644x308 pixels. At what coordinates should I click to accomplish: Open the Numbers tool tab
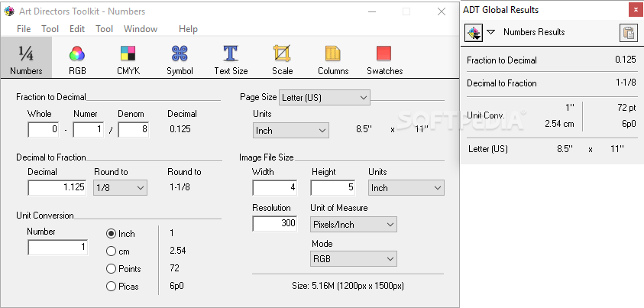click(26, 57)
